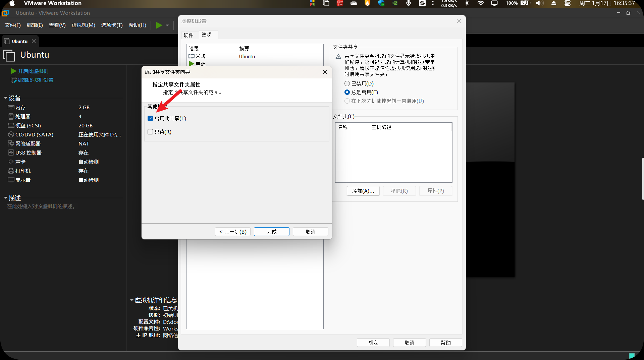
Task: Click Wi-Fi icon in menu bar
Action: pos(481,3)
